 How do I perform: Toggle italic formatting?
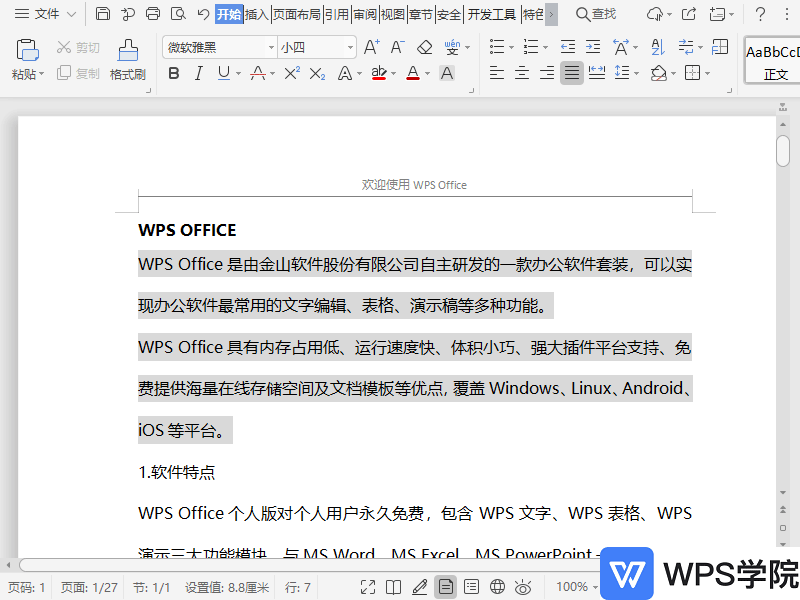[x=198, y=74]
